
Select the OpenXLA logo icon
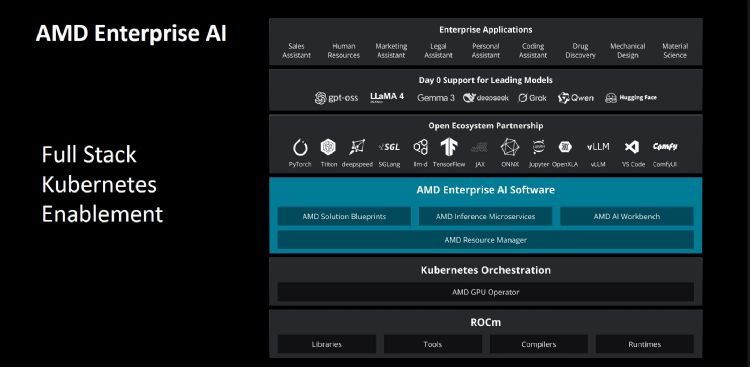click(565, 147)
